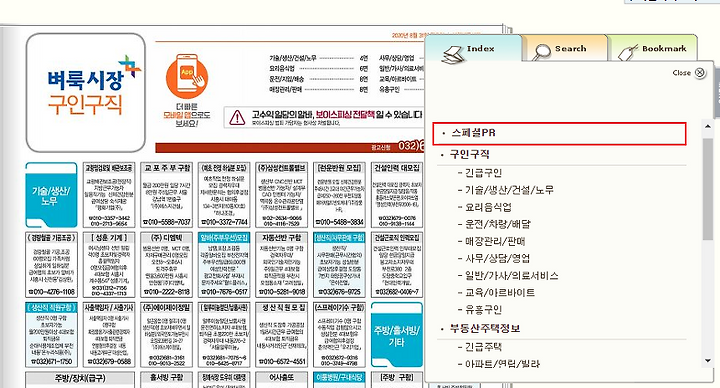The width and height of the screenshot is (720, 388).
Task: Select the 스페셜PR index entry
Action: pos(559,133)
